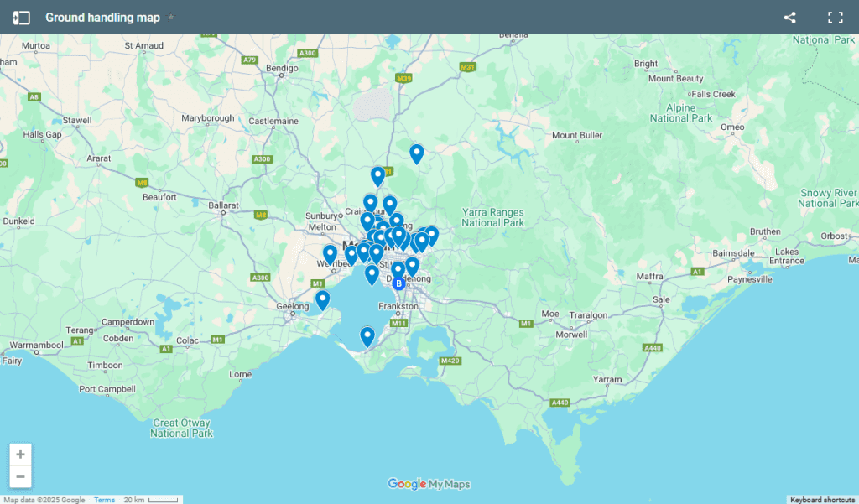
Task: Select the isolated northeastern-most blue pin
Action: pos(416,153)
